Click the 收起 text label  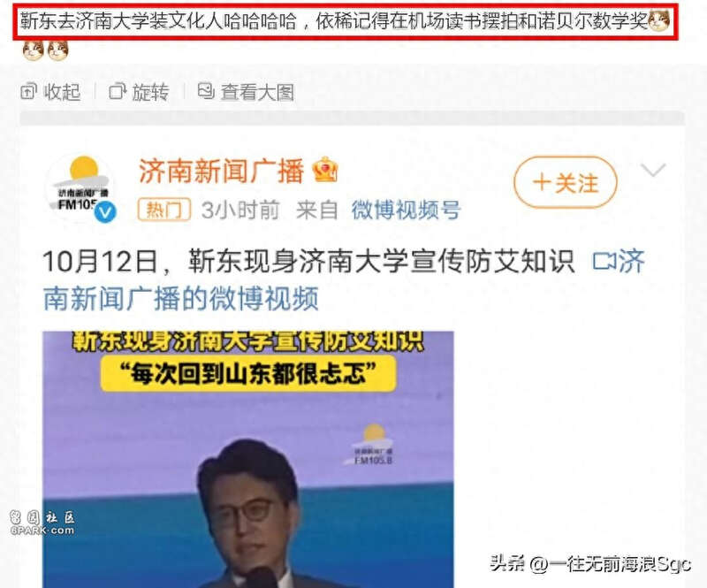pos(62,92)
